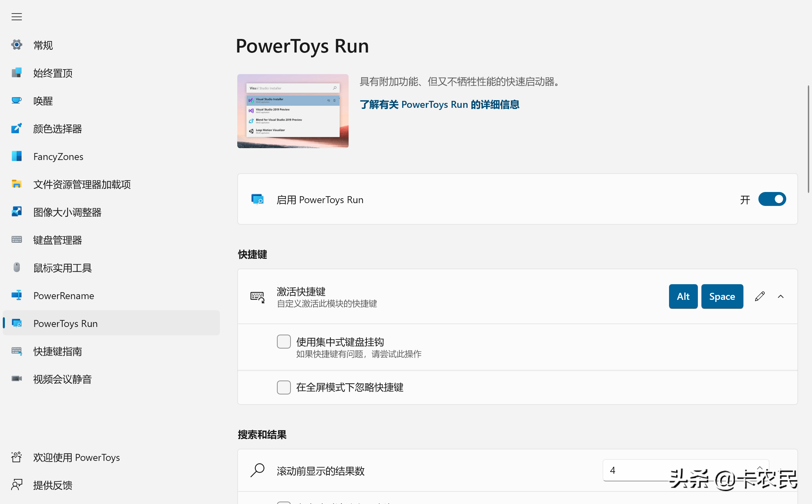Click the PowerToys Run page title
This screenshot has height=504, width=812.
click(302, 46)
